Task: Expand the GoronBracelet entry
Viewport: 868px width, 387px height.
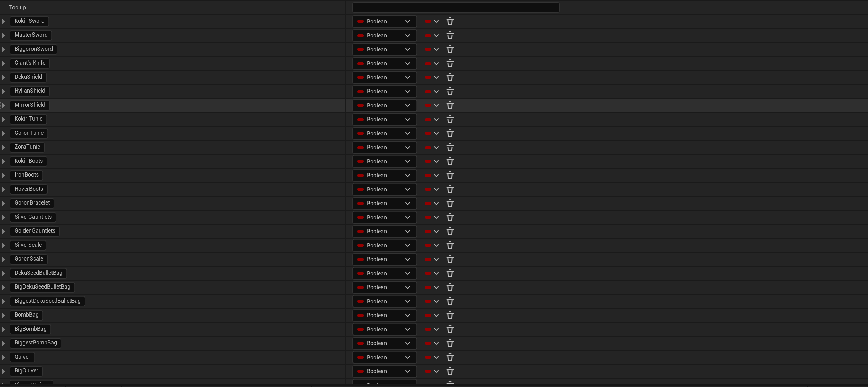Action: pos(3,204)
